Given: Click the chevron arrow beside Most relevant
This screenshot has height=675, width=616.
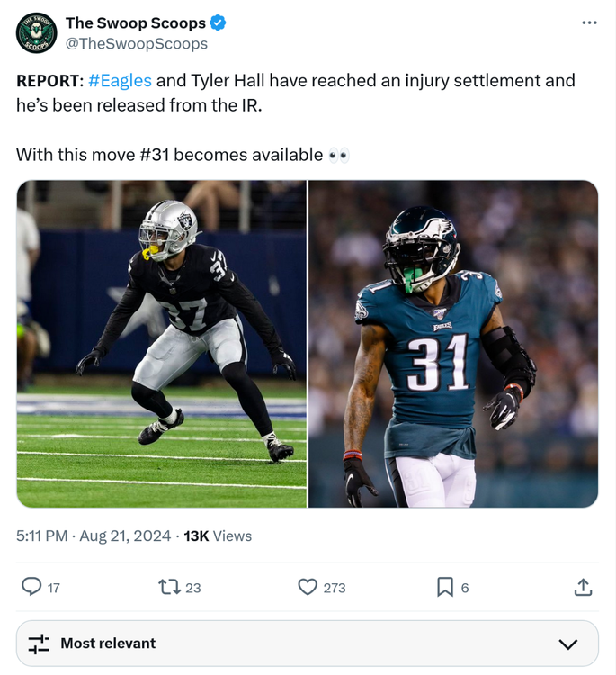Looking at the screenshot, I should (x=567, y=644).
